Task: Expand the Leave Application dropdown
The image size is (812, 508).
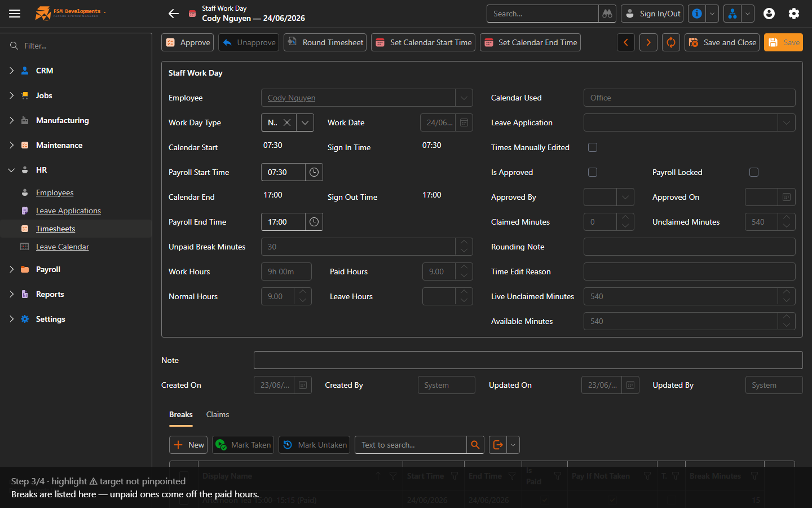Action: (x=787, y=122)
